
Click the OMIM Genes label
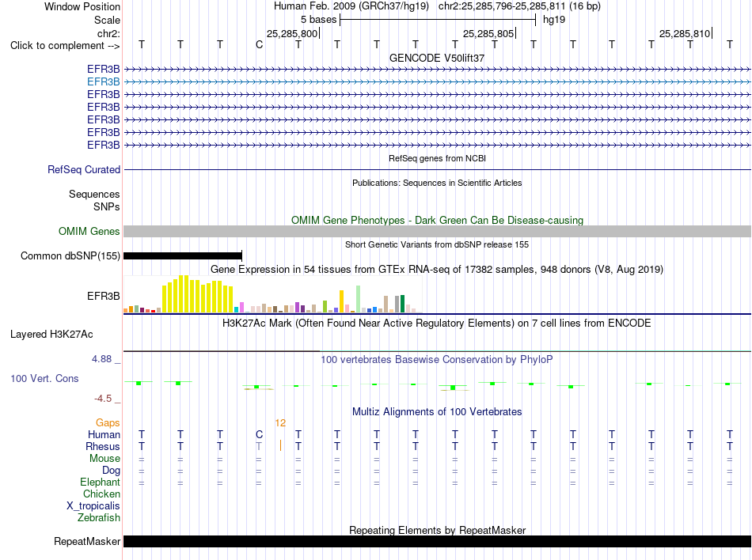[89, 232]
